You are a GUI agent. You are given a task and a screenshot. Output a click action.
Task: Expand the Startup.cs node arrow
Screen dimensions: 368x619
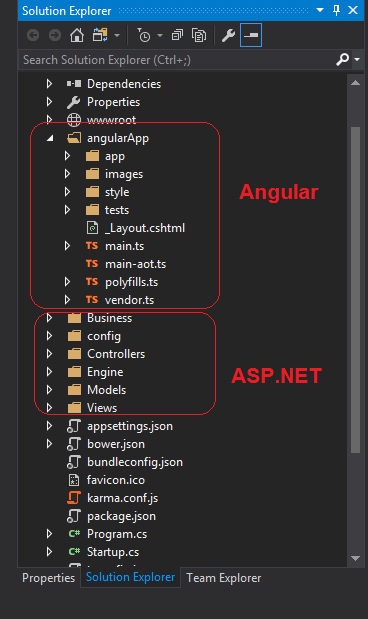pyautogui.click(x=49, y=552)
